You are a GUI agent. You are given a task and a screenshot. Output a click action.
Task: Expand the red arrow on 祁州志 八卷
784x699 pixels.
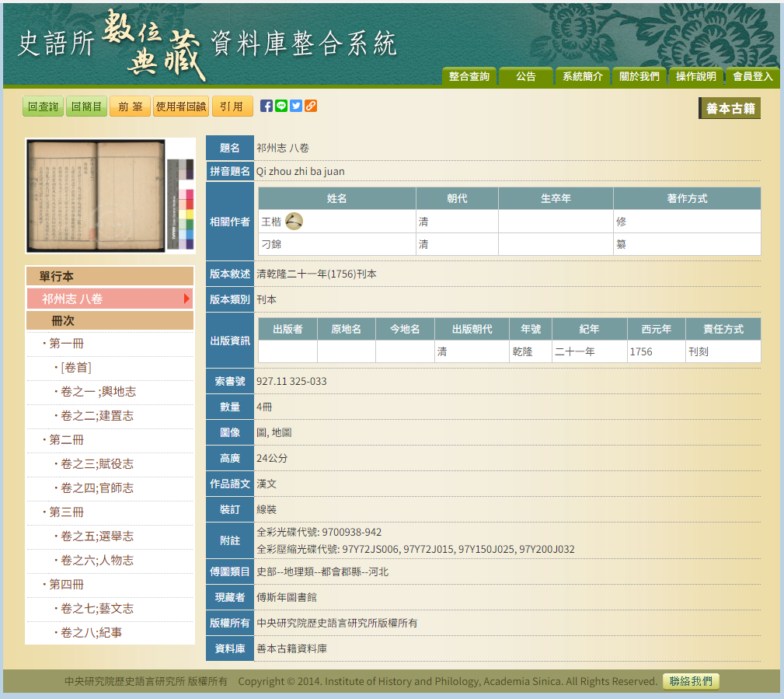click(x=186, y=297)
